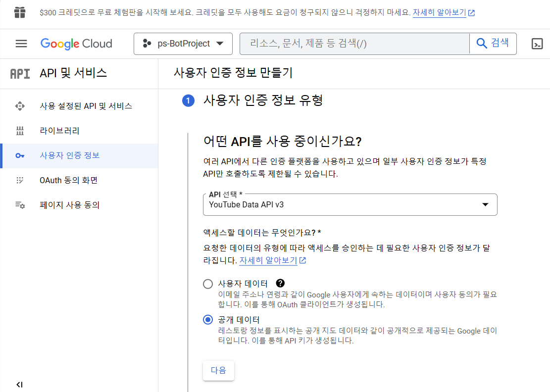Collapse the sidebar with the arrow icon
The width and height of the screenshot is (550, 392).
pyautogui.click(x=20, y=385)
